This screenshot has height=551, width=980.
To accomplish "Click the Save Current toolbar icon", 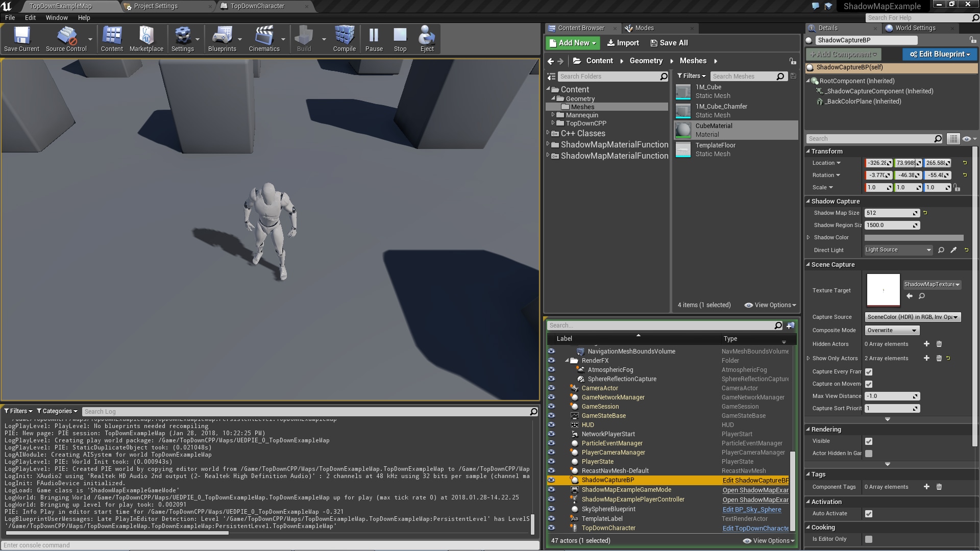I will click(x=21, y=39).
